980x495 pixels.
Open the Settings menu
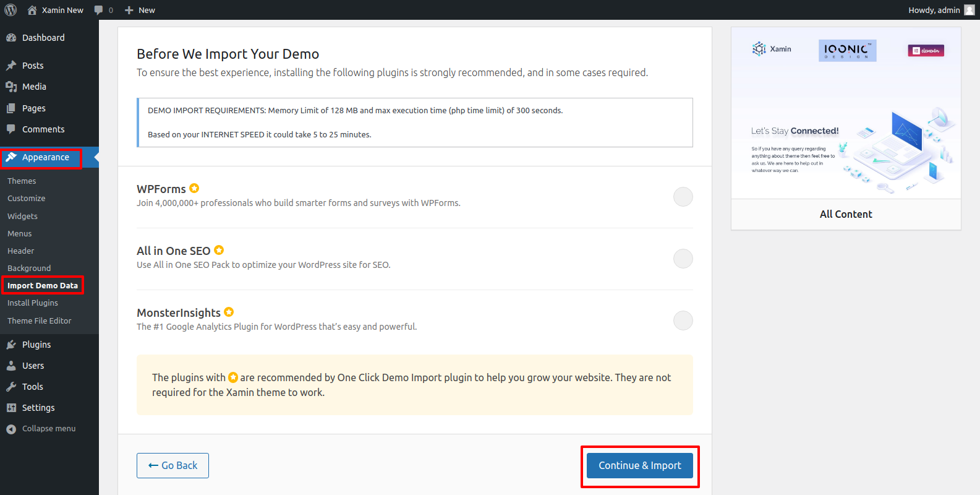point(49,408)
